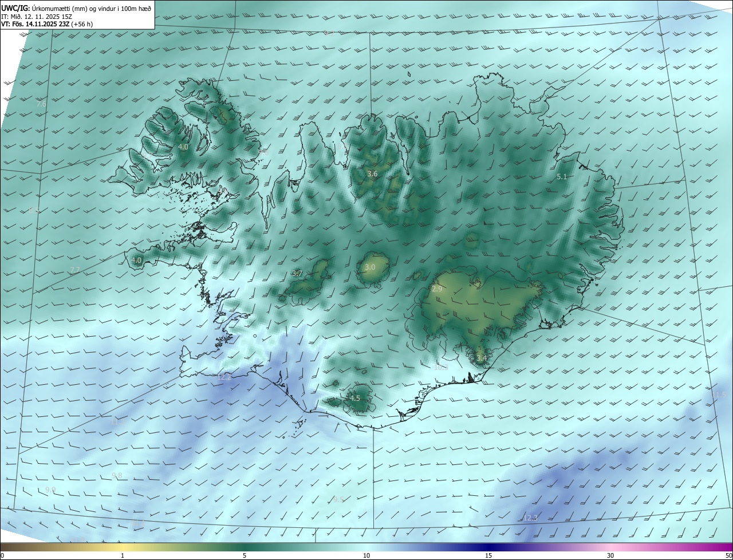This screenshot has width=733, height=560.
Task: Click the 11.5 value near the eastern boundary
Action: pos(719,395)
